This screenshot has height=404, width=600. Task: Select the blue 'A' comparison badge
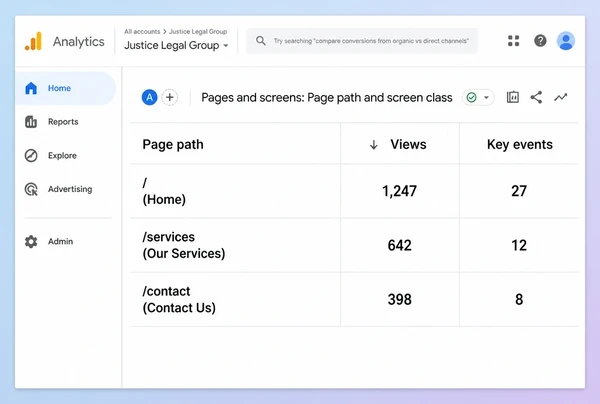pos(150,98)
